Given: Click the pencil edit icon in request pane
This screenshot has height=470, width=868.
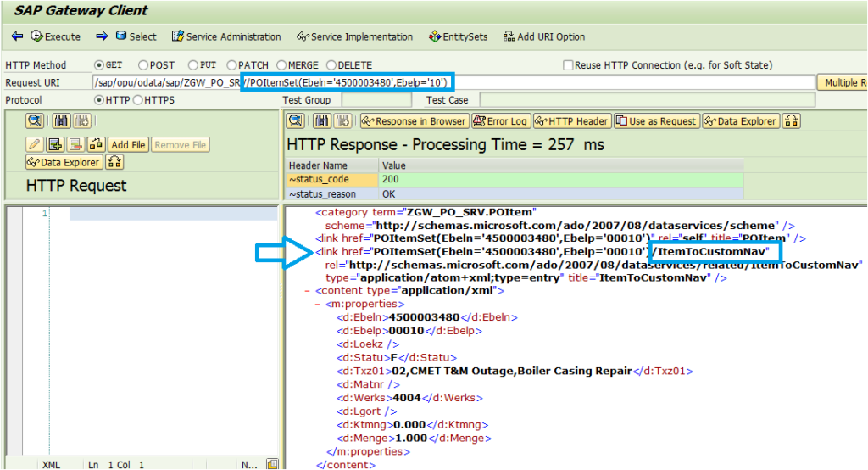Looking at the screenshot, I should 34,145.
